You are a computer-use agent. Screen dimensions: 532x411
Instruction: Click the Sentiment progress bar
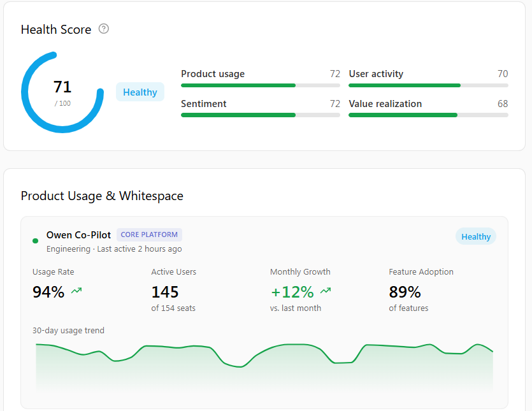click(x=260, y=115)
